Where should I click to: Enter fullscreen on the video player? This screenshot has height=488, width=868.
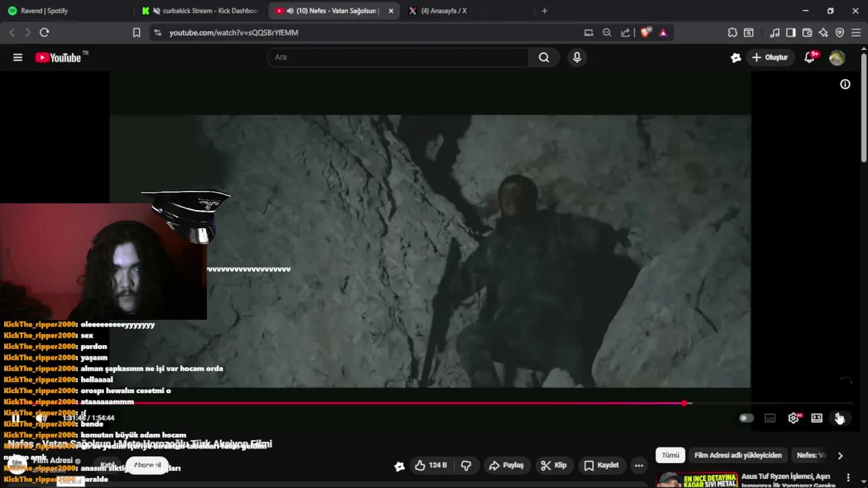[x=840, y=418]
